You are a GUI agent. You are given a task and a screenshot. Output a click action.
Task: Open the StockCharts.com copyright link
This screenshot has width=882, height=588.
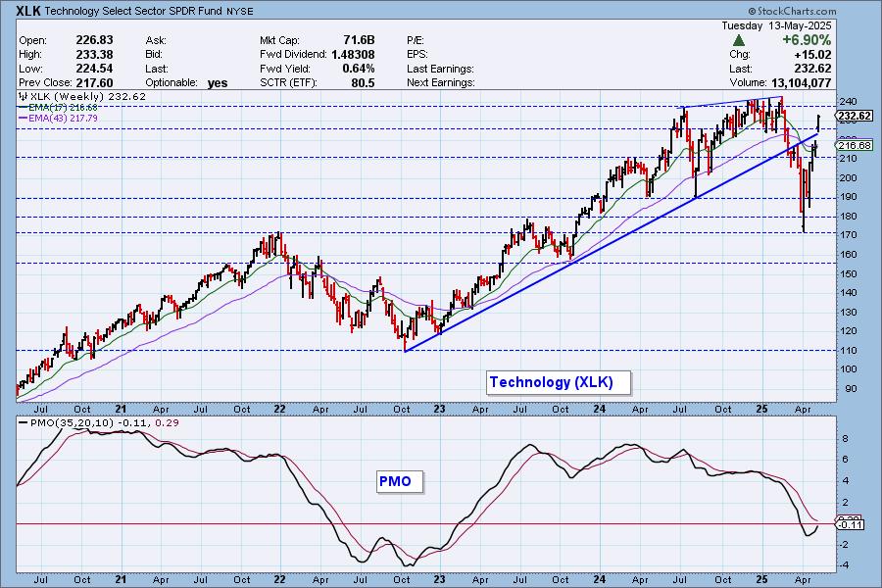tap(792, 11)
